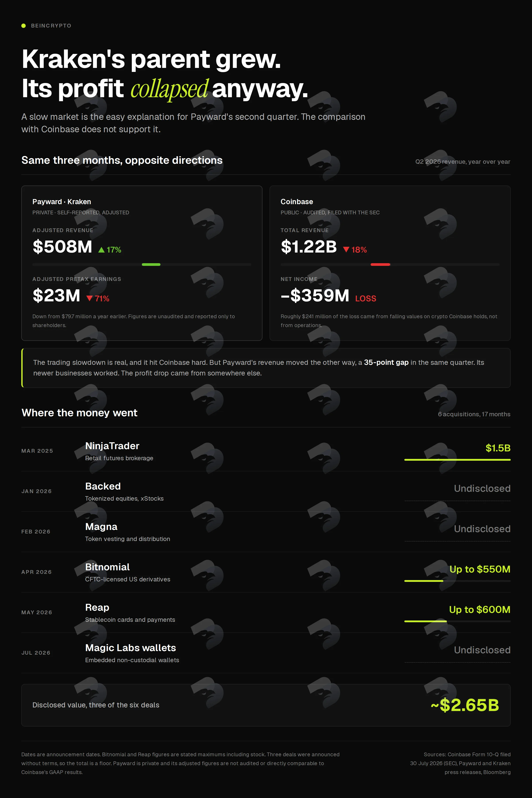Open the NinjaTrader acquisition row title
532x798 pixels.
tap(112, 446)
